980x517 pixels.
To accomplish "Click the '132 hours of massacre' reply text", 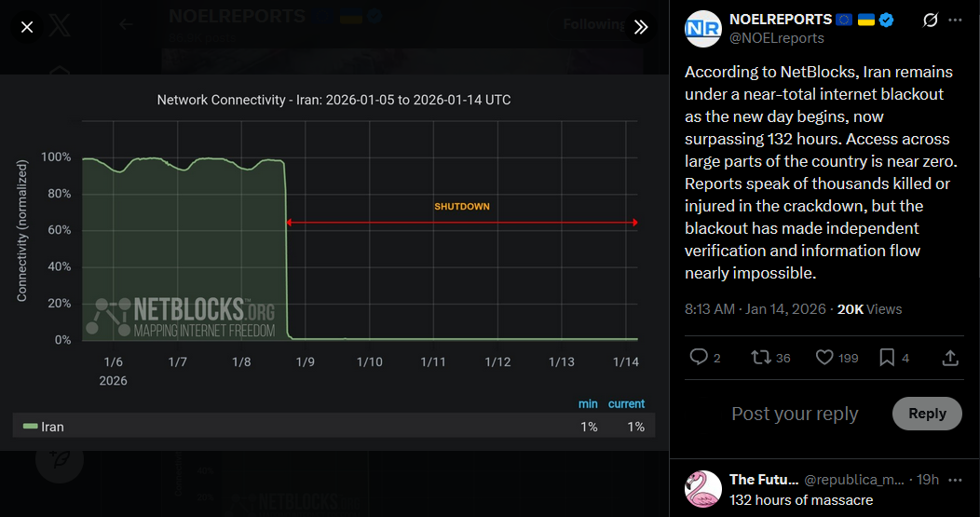I will click(x=800, y=500).
